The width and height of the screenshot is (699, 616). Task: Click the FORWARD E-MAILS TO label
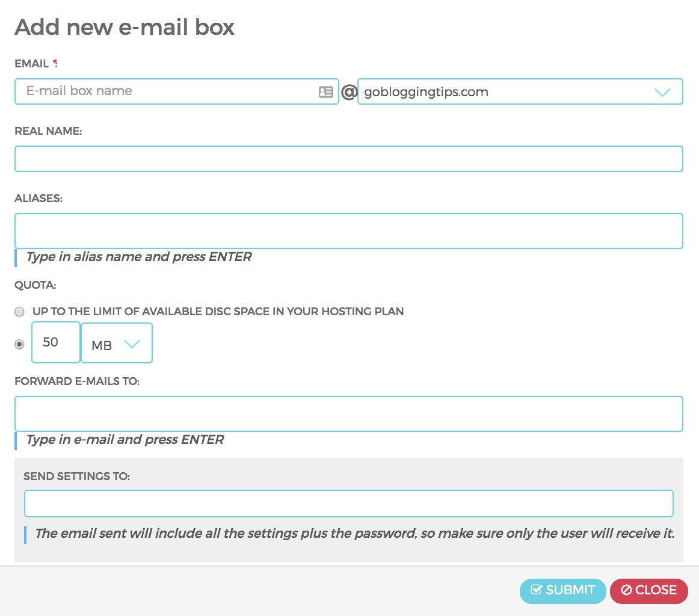pos(77,381)
